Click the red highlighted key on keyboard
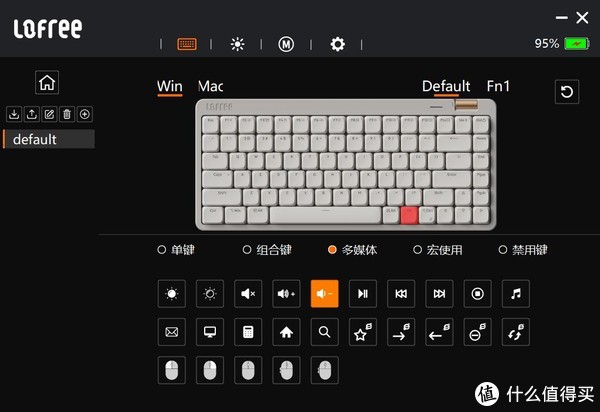Image resolution: width=600 pixels, height=412 pixels. tap(409, 215)
